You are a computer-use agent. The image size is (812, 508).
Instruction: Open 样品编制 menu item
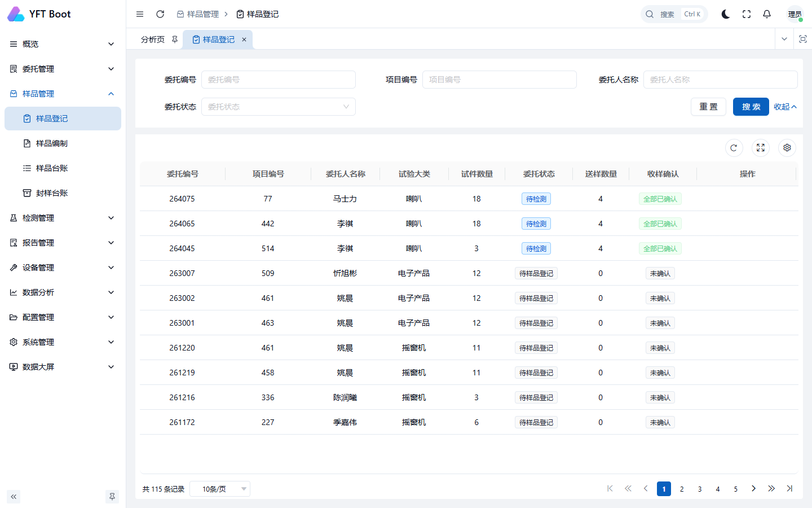(63, 143)
